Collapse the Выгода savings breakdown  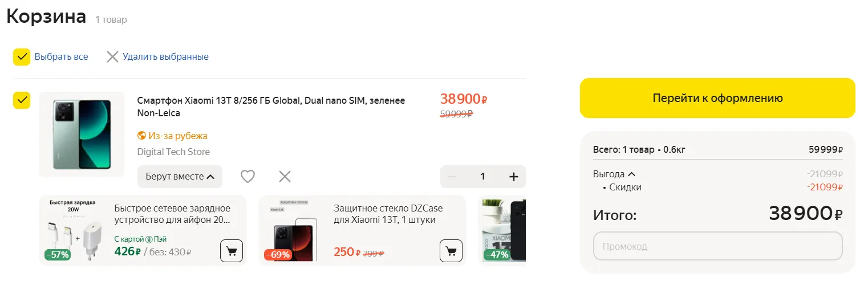tap(614, 174)
